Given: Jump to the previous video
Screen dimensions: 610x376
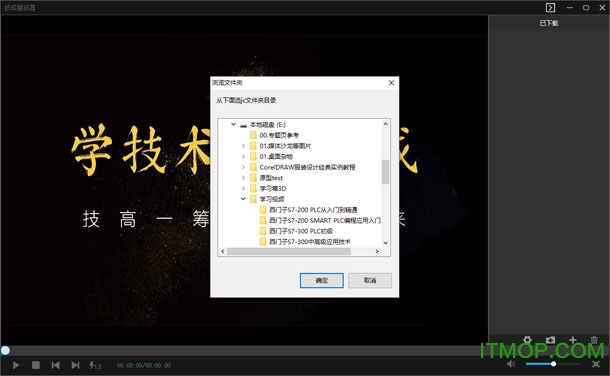Looking at the screenshot, I should tap(56, 365).
